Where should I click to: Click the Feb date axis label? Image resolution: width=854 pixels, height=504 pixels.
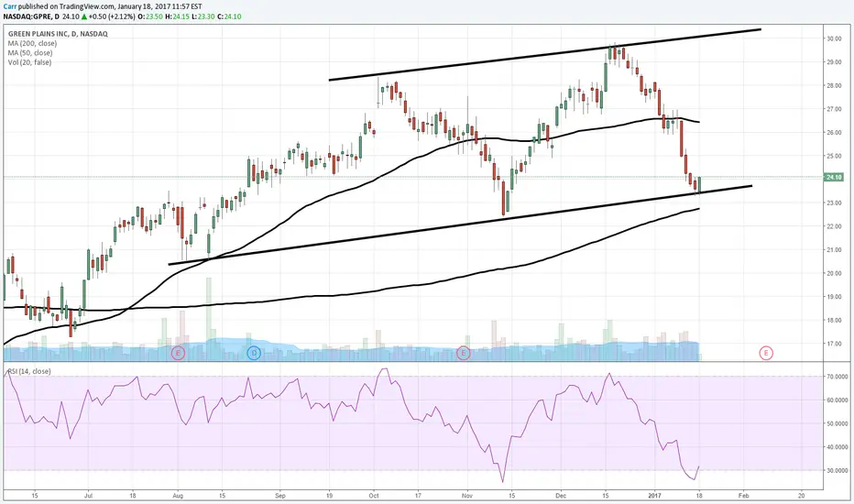(x=743, y=495)
